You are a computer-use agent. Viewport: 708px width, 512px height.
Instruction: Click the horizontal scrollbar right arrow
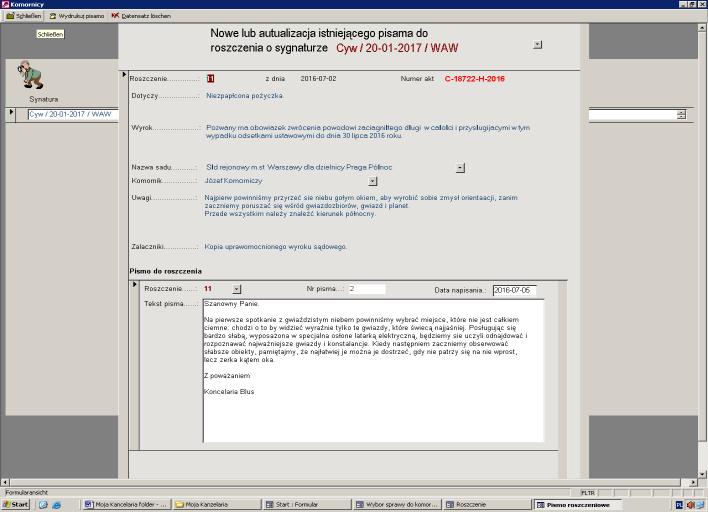click(694, 483)
